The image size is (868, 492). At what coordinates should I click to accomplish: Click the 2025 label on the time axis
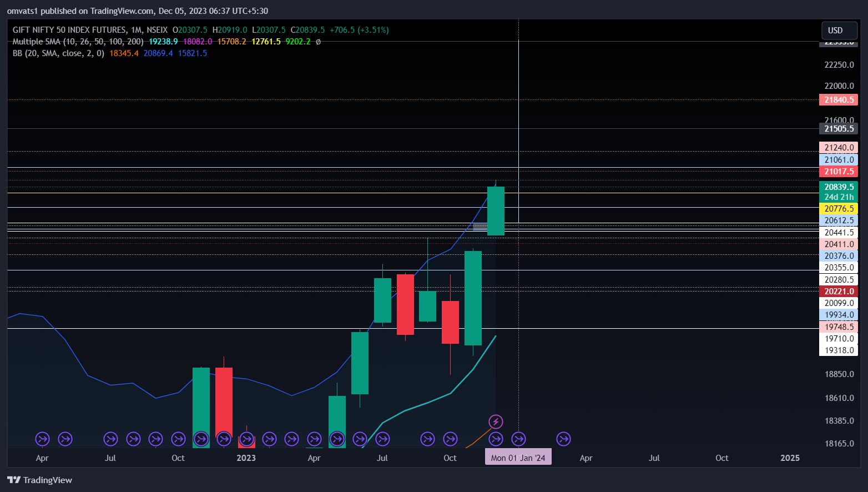point(790,458)
